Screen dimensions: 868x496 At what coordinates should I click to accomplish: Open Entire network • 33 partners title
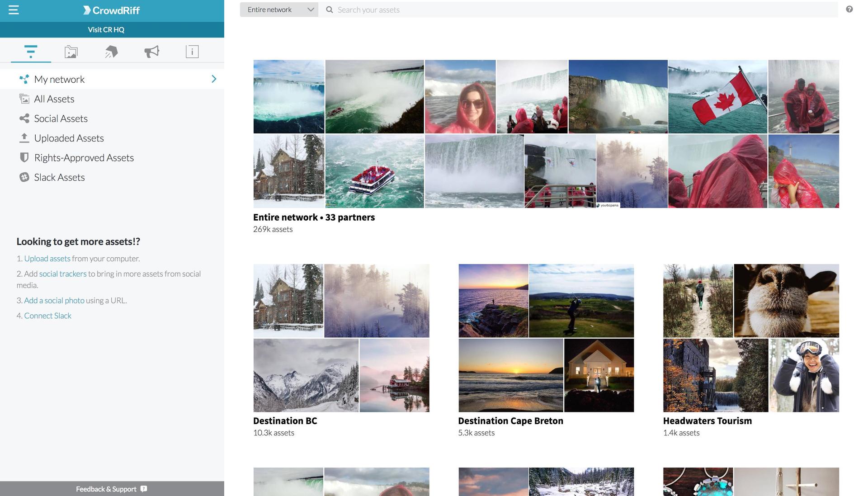click(314, 217)
